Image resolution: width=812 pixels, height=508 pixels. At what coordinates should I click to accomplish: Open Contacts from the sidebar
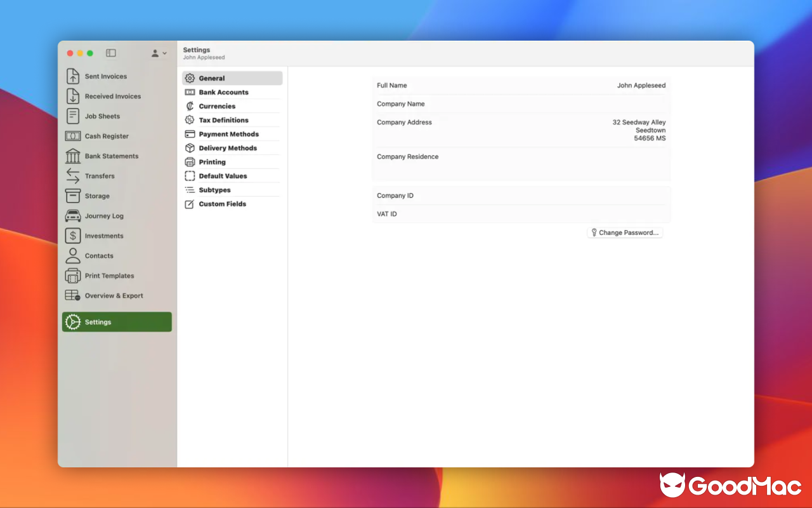pos(98,255)
